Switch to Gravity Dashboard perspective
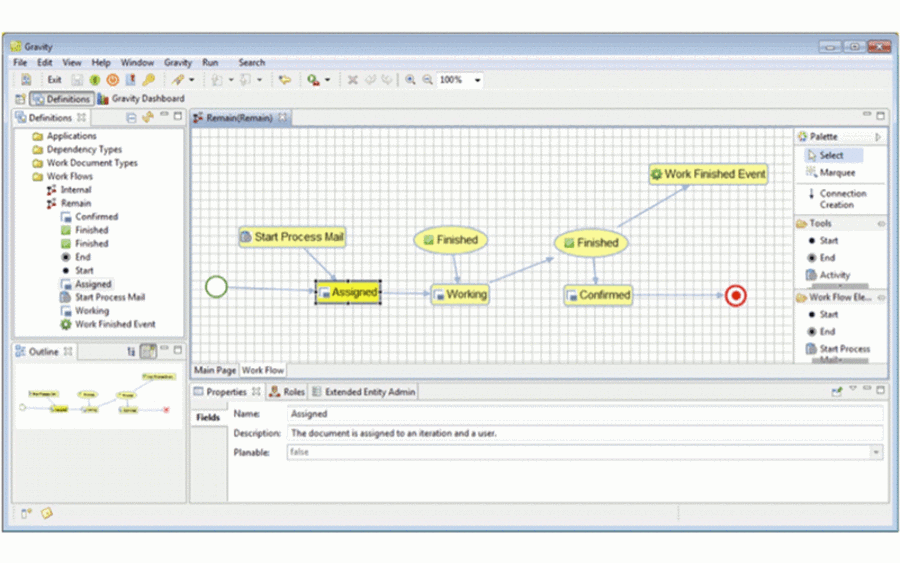This screenshot has height=563, width=900. (141, 99)
